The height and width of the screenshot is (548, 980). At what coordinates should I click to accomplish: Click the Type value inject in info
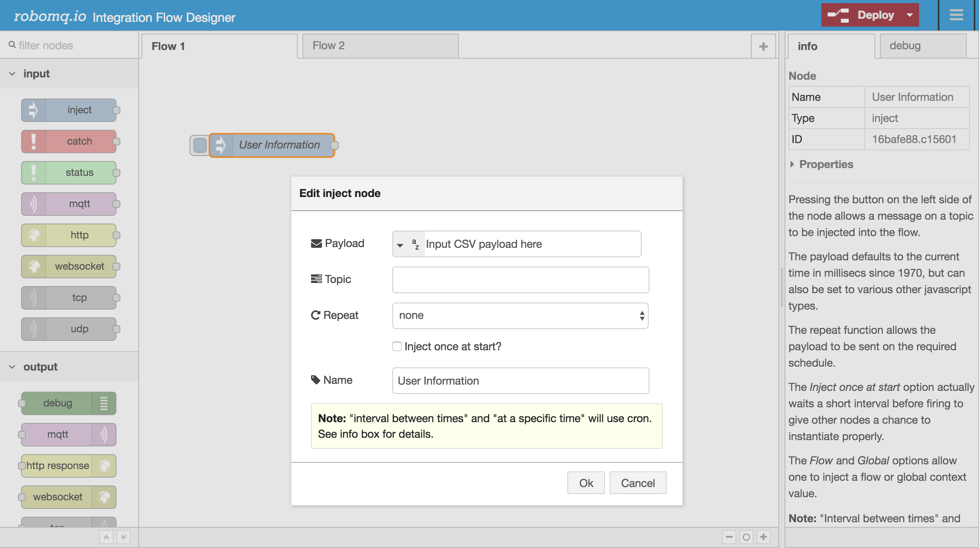(885, 118)
